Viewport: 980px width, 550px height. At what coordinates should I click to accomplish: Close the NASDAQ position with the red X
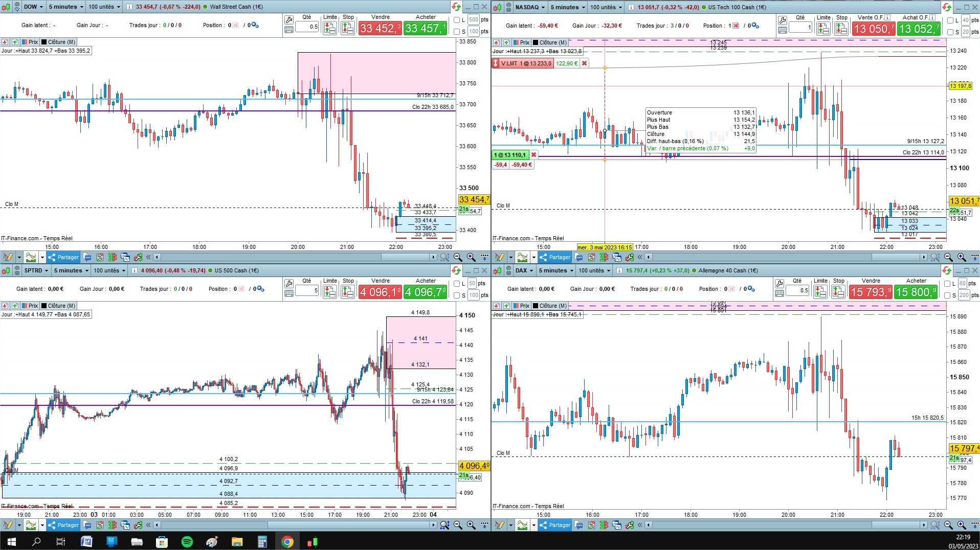(x=534, y=155)
